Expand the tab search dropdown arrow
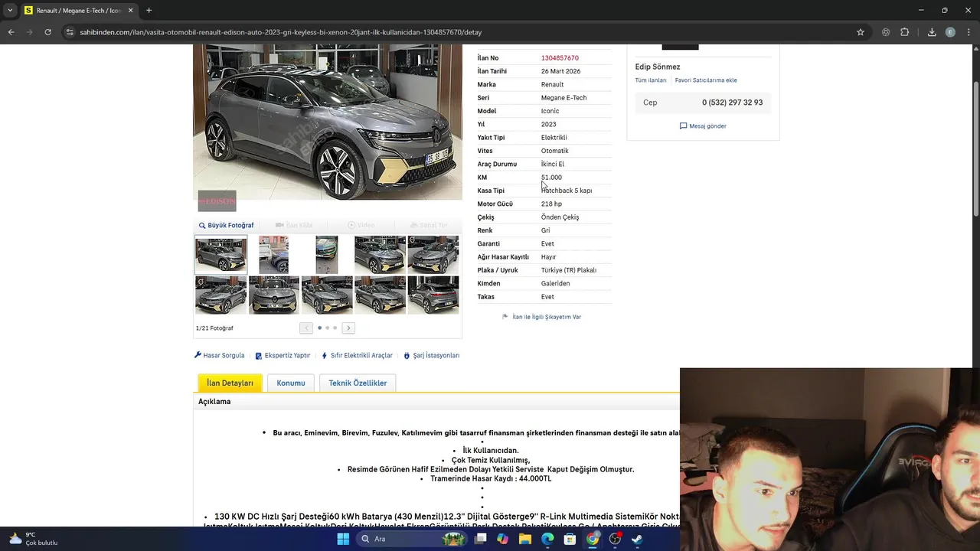 point(10,11)
